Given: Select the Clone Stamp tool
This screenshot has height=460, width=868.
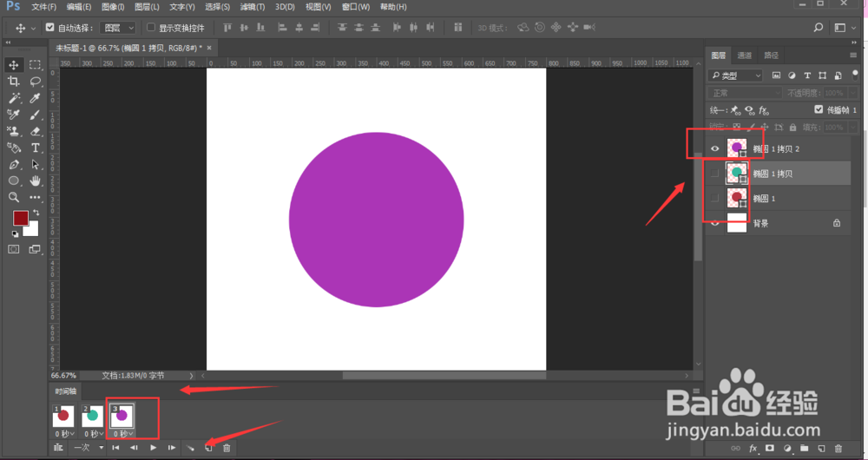Looking at the screenshot, I should (14, 132).
